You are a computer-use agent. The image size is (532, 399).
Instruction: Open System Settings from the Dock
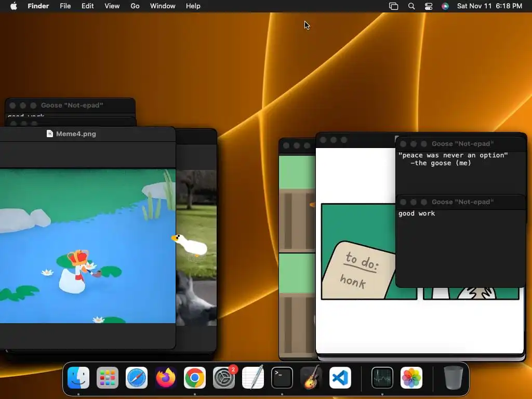224,378
